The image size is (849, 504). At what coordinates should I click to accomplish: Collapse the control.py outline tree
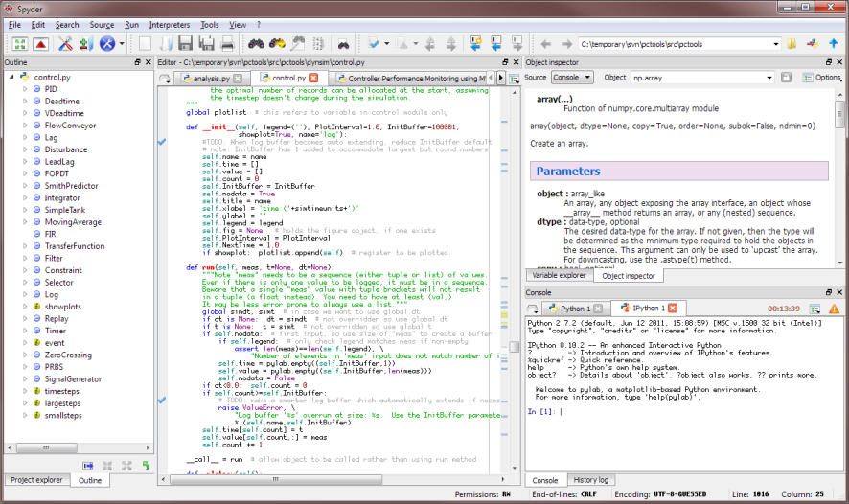pos(11,77)
